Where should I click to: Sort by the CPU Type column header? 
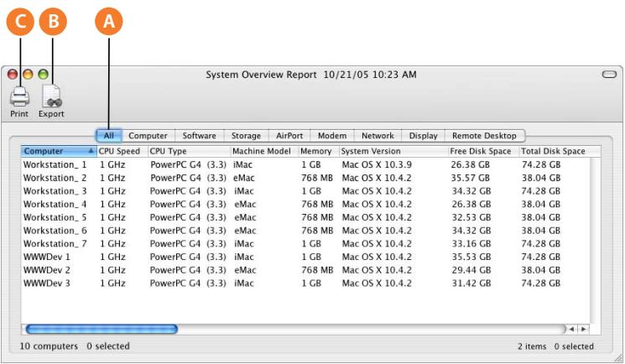189,151
